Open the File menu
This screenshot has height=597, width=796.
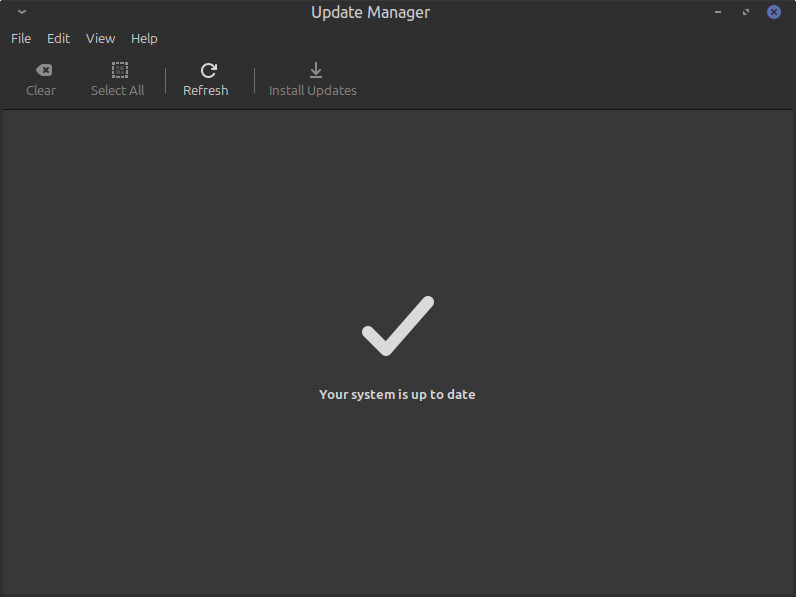(21, 39)
